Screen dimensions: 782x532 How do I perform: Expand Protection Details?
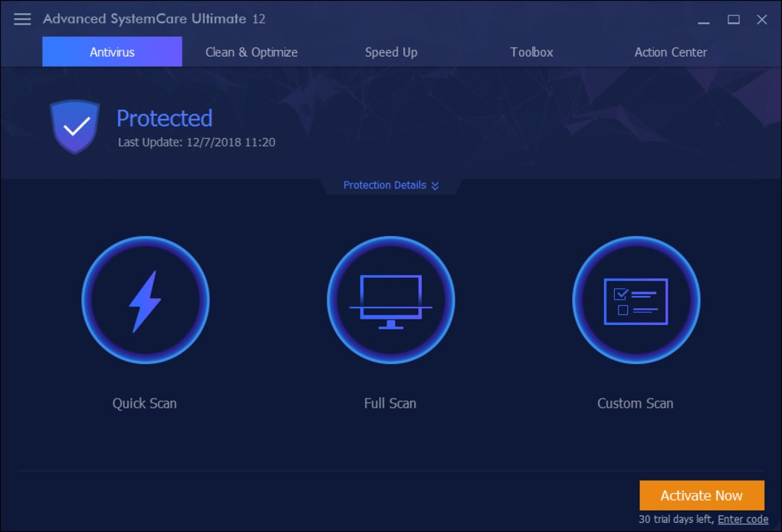(391, 185)
